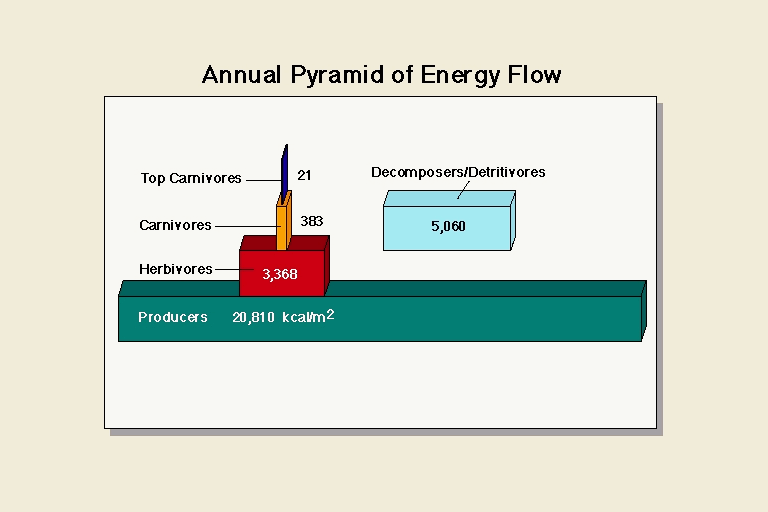768x512 pixels.
Task: Select the Herbivores text label
Action: coord(176,269)
